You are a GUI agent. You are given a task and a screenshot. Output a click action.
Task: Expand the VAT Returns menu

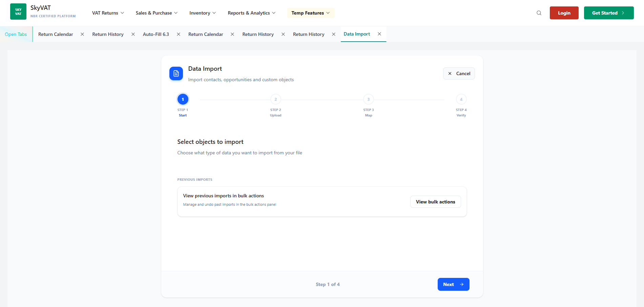(x=108, y=13)
